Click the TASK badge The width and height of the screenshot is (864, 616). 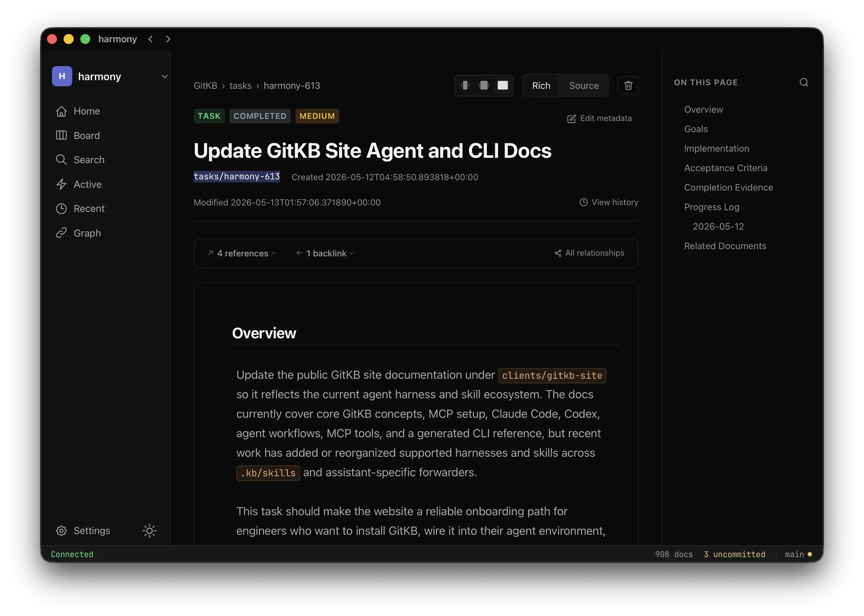pyautogui.click(x=209, y=116)
